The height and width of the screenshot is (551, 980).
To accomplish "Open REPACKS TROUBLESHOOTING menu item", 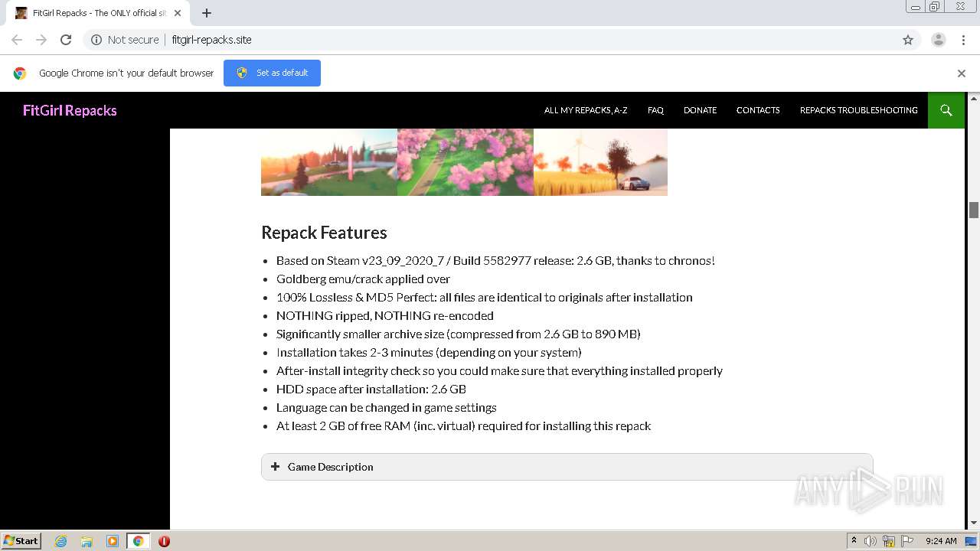I will pos(858,110).
